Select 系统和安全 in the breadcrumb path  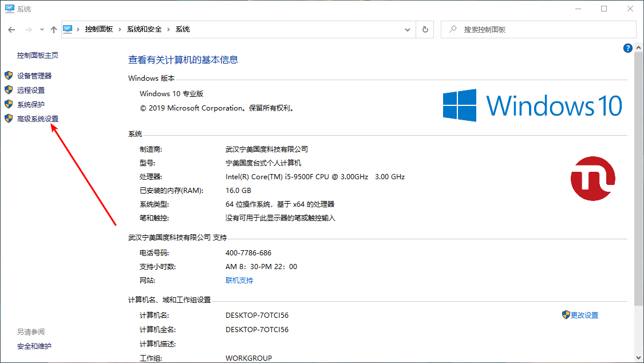pos(144,29)
